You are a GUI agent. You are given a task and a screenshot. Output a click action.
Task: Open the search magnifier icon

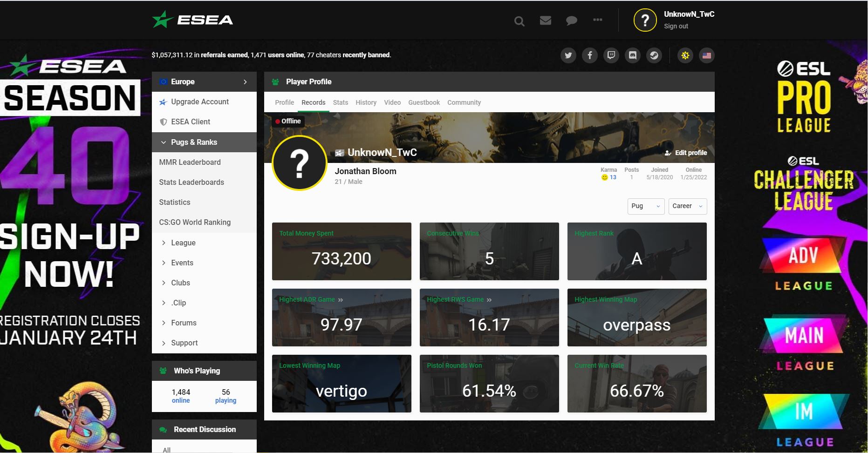coord(519,21)
